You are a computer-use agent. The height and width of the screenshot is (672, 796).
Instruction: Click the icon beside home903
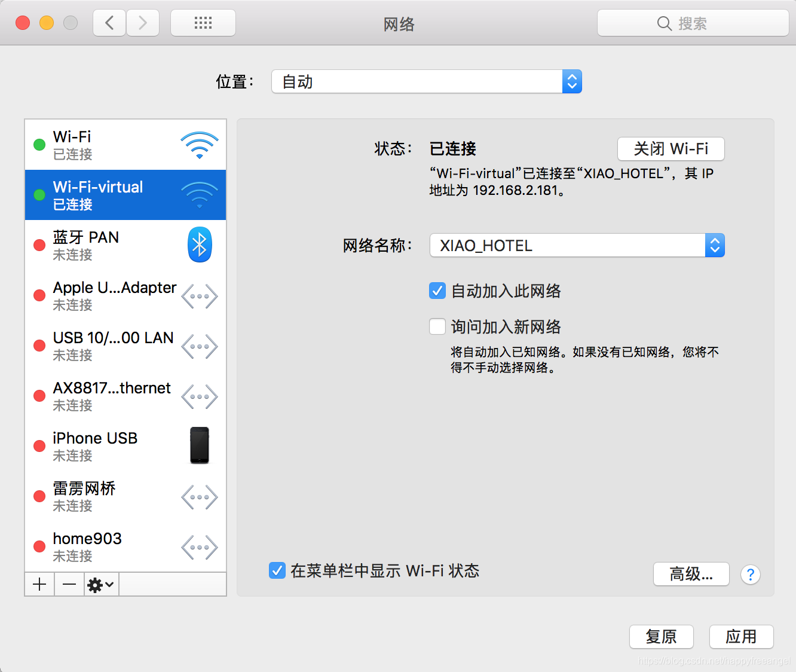[200, 547]
